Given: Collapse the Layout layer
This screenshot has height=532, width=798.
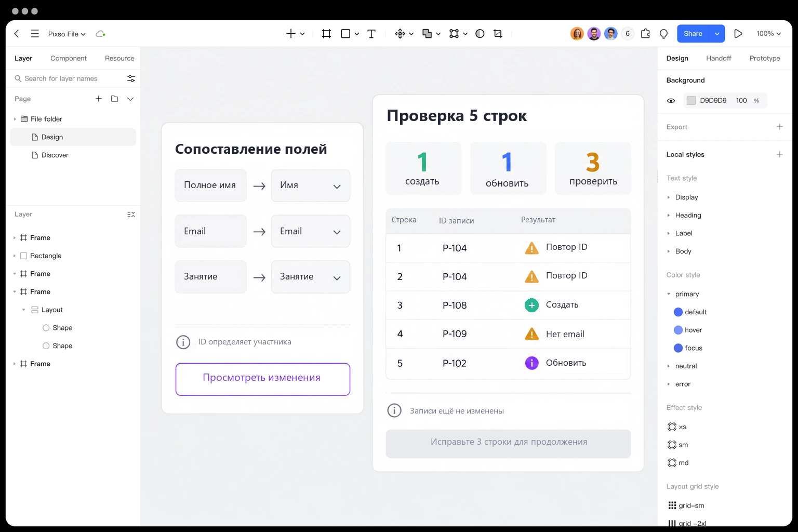Looking at the screenshot, I should (24, 310).
